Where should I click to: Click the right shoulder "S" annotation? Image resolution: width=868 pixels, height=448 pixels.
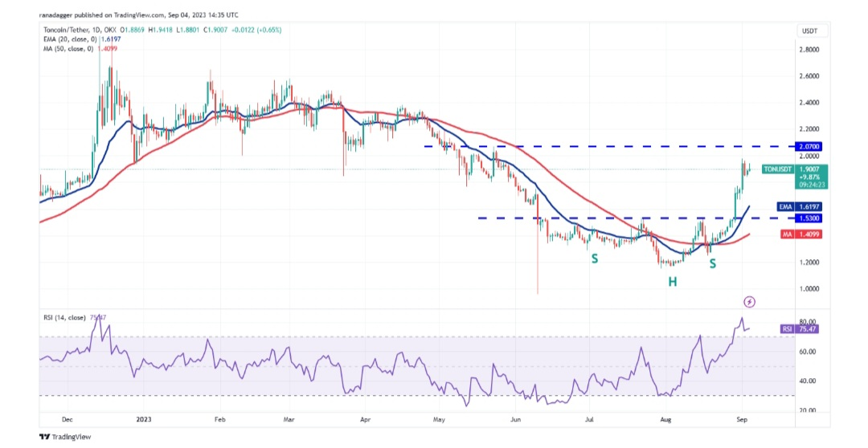click(x=712, y=263)
